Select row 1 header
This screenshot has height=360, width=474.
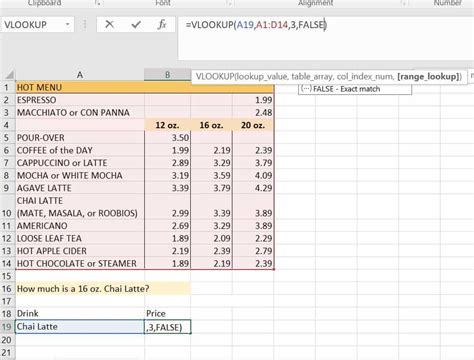(7, 87)
